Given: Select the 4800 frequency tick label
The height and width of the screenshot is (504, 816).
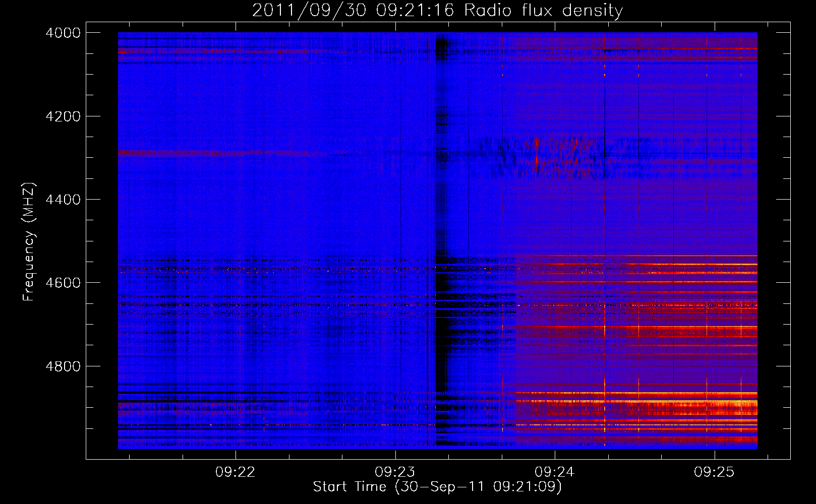Looking at the screenshot, I should click(63, 366).
